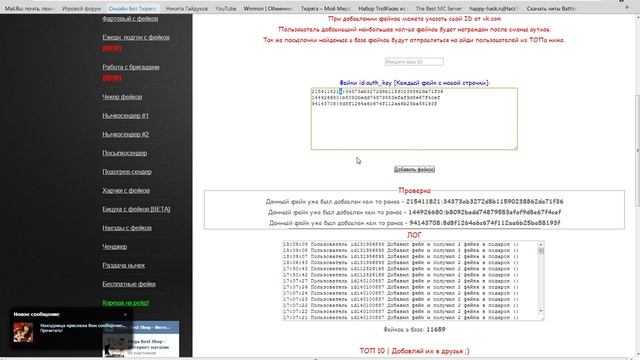The image size is (640, 360).
Task: Open Раздача нычек link
Action: (123, 265)
